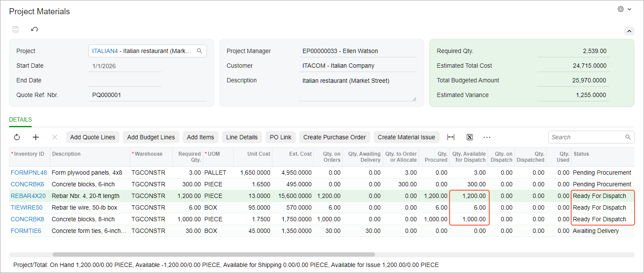Click the Save disk icon

[x=16, y=29]
